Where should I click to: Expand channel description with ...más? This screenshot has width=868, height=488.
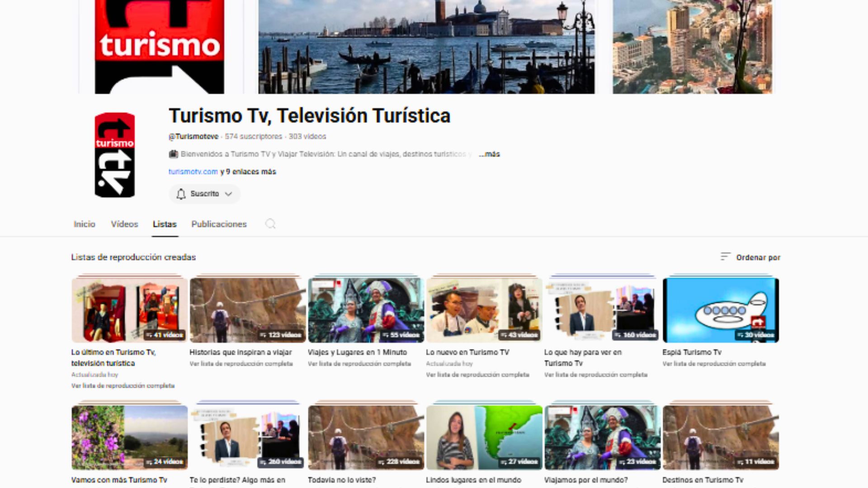(490, 154)
